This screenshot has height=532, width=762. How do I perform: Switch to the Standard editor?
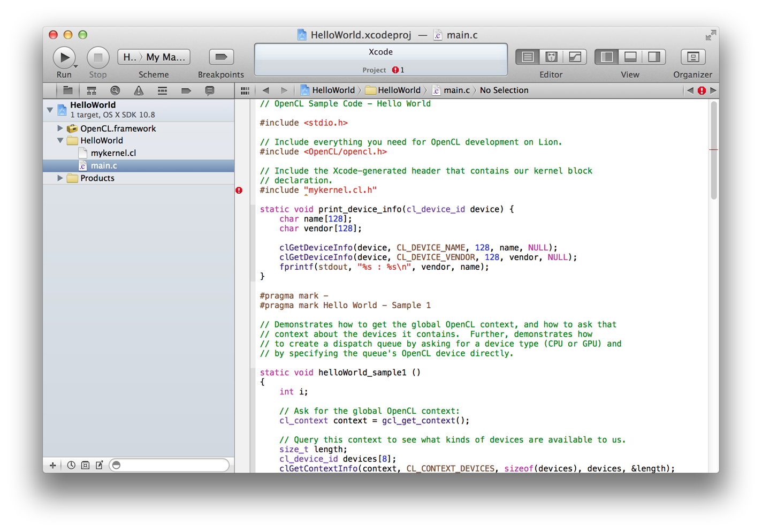pos(528,57)
